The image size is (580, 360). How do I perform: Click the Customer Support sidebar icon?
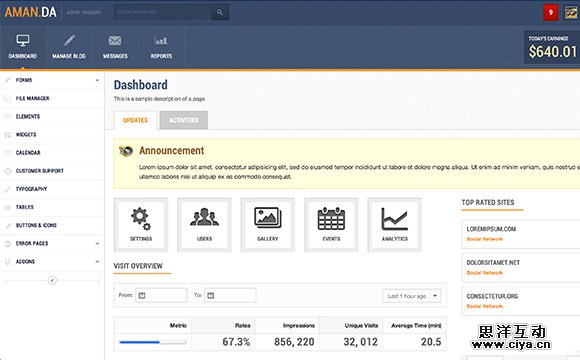click(x=7, y=171)
